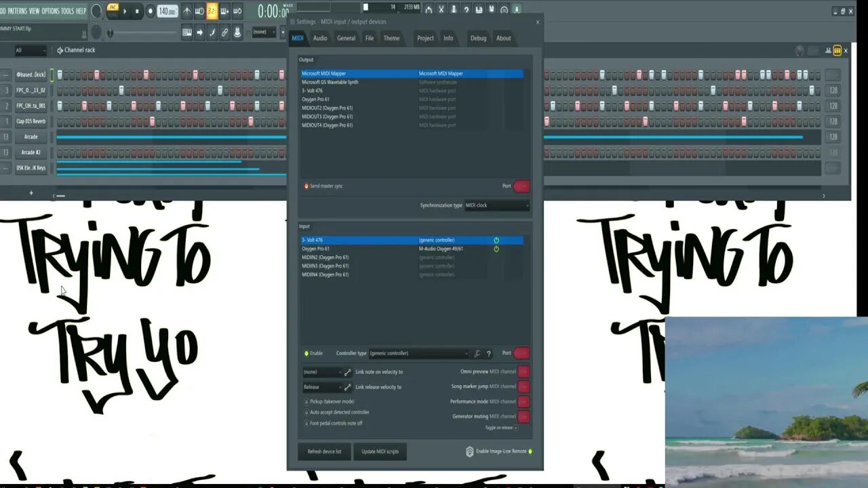
Task: Click link icon for release velocity
Action: click(x=348, y=387)
